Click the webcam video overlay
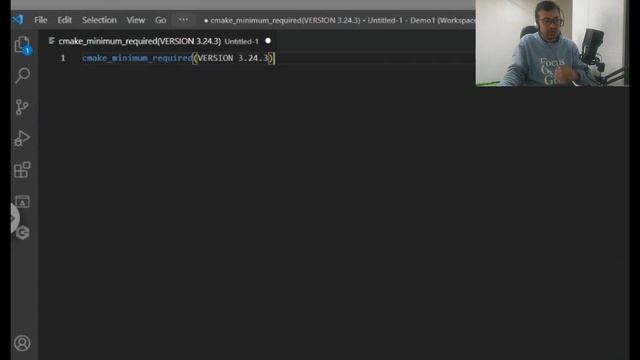Image resolution: width=640 pixels, height=360 pixels. pyautogui.click(x=552, y=43)
